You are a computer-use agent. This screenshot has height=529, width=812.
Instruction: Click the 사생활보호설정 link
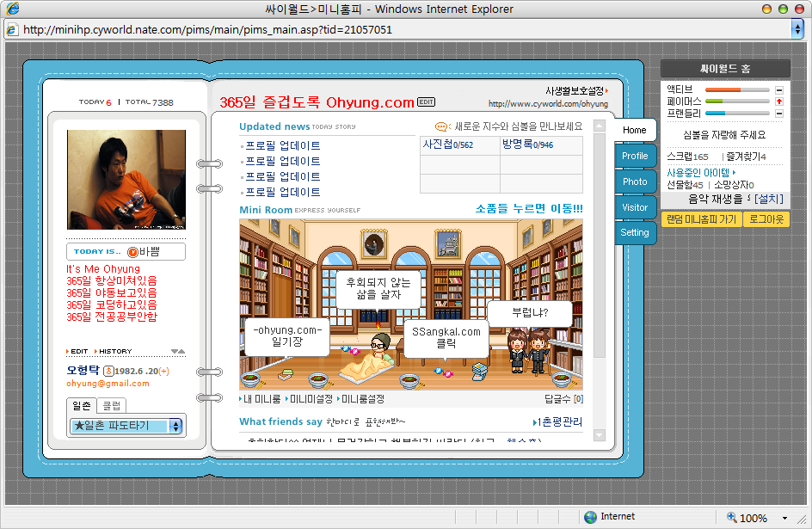click(576, 90)
